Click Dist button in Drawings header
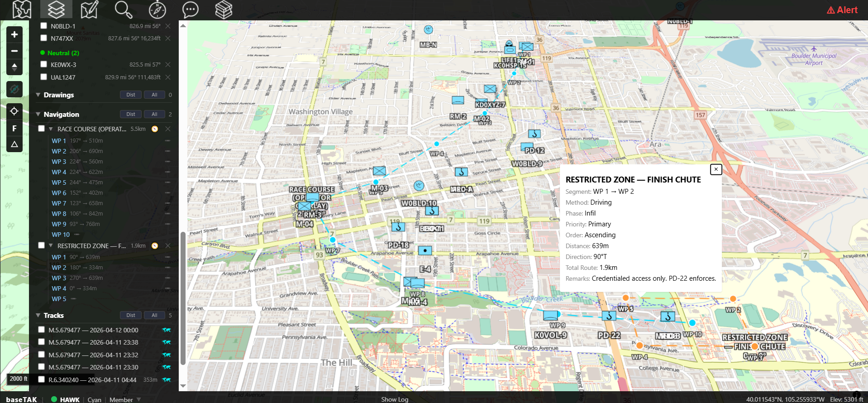This screenshot has width=868, height=403. tap(131, 95)
